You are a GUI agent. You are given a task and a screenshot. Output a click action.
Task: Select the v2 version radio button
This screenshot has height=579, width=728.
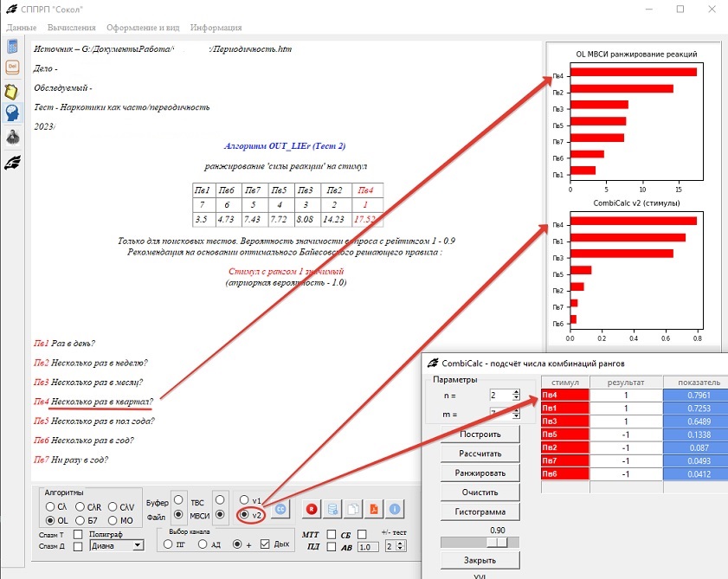point(244,514)
